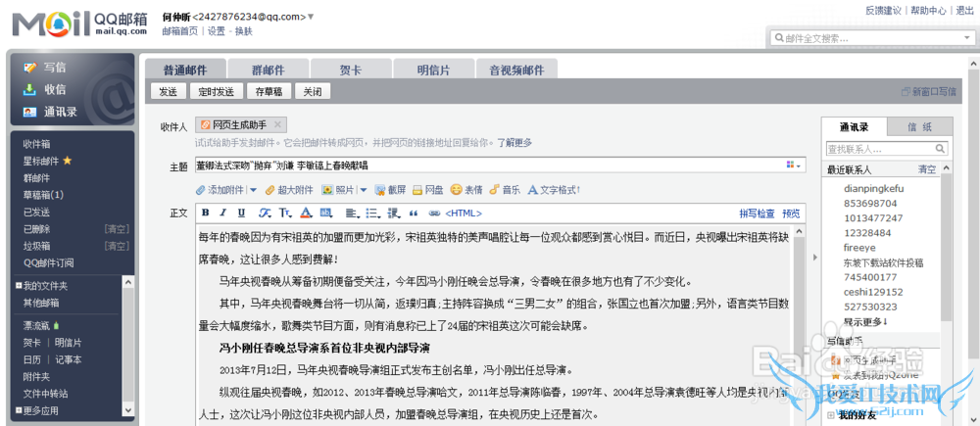Switch to the 普通邮件 tab

click(185, 70)
